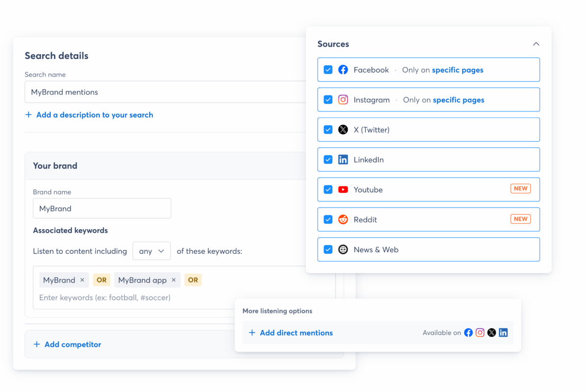The image size is (587, 392).
Task: Click LinkedIn icon beside Available on
Action: point(503,333)
